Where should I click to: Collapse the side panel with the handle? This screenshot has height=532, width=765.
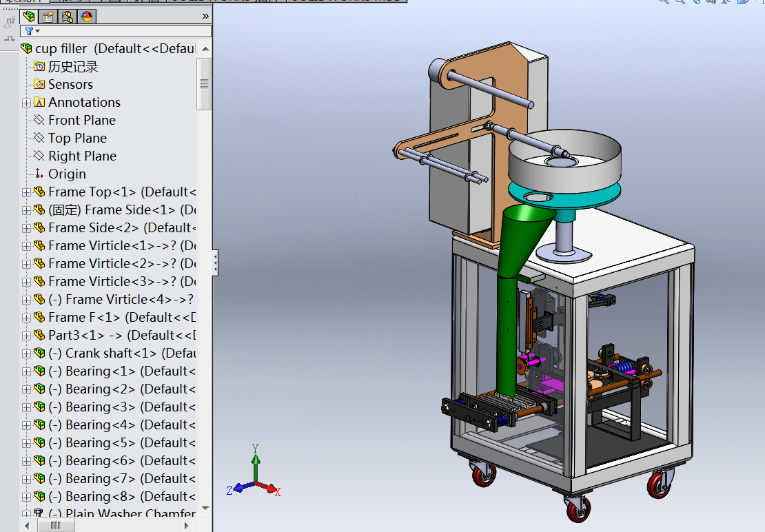coord(215,263)
